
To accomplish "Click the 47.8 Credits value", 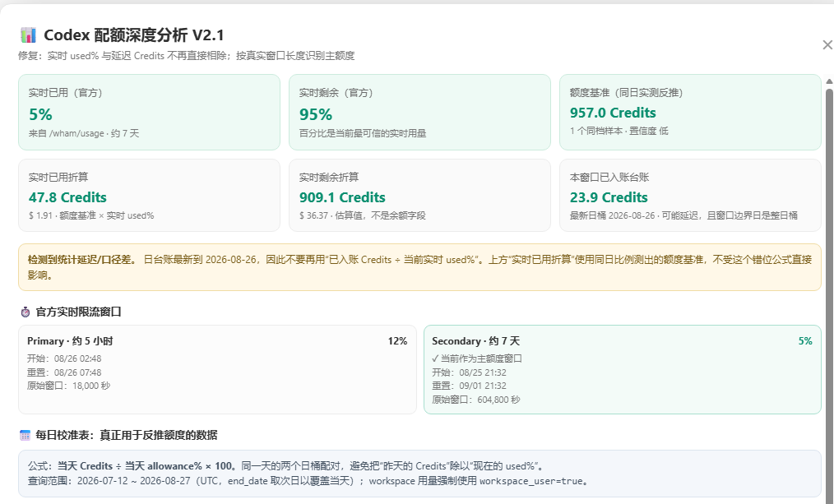I will coord(67,197).
